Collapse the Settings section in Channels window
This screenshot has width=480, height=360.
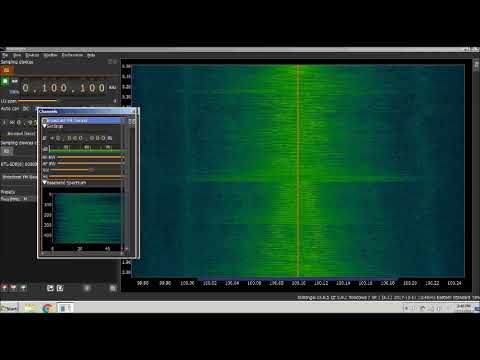(x=44, y=126)
